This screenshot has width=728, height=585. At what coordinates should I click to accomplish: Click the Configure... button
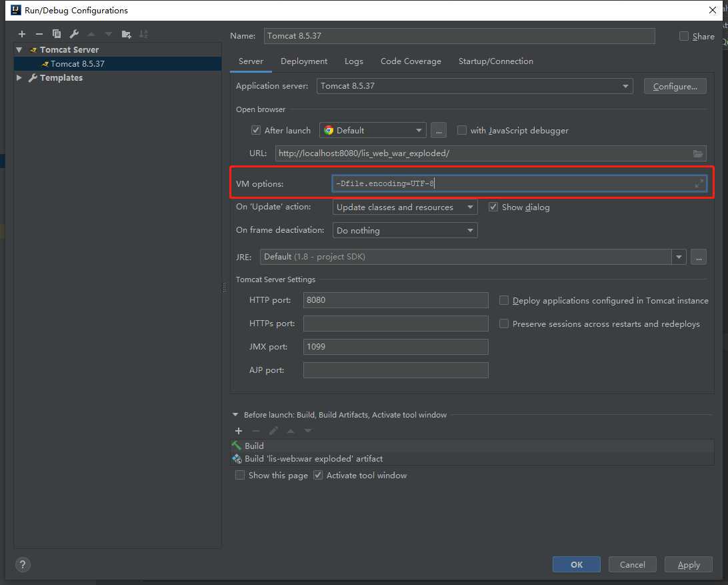point(675,87)
